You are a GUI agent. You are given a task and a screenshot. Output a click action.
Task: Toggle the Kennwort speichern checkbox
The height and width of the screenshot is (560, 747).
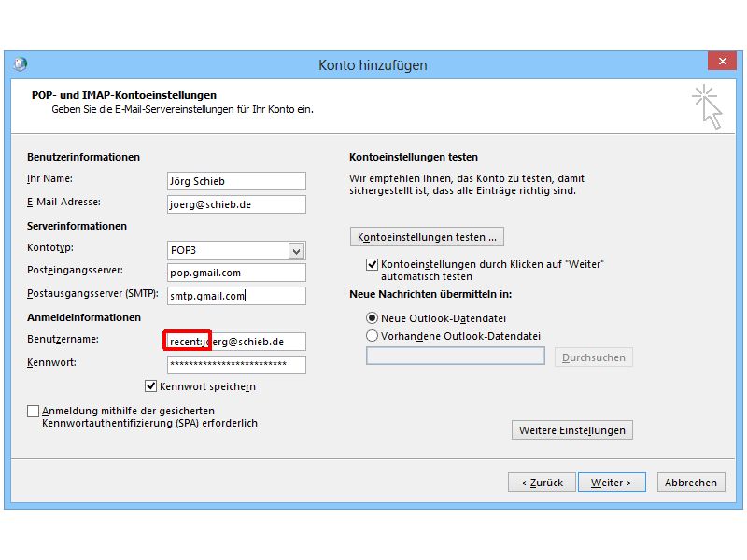pos(150,385)
